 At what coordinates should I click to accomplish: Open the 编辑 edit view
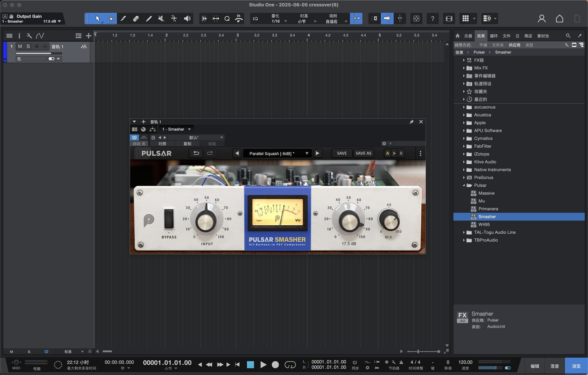tap(535, 366)
